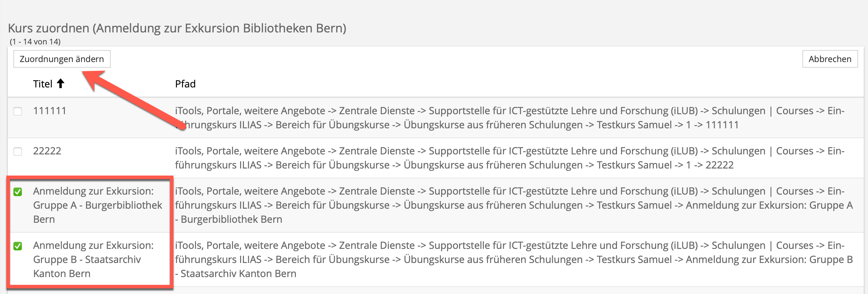Click the path text ending in 111111
Image resolution: width=868 pixels, height=294 pixels.
click(509, 118)
